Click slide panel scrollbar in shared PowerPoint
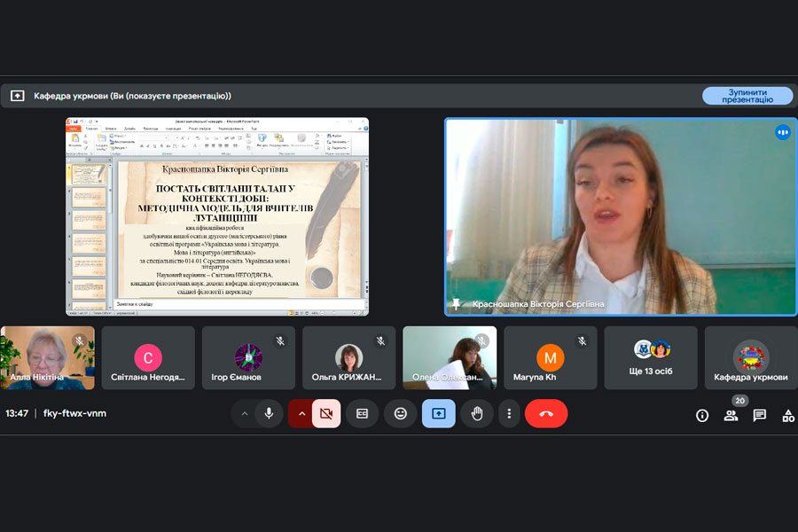798x532 pixels. point(110,235)
